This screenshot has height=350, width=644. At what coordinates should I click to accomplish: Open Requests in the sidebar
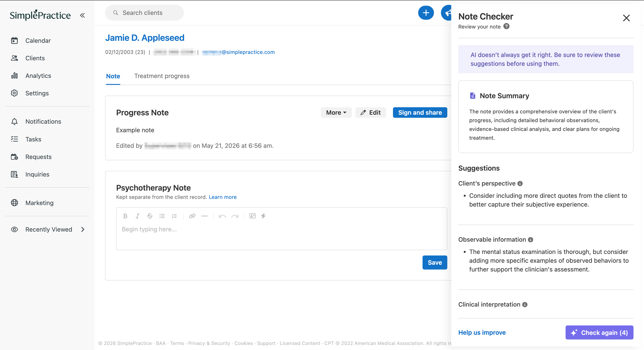pyautogui.click(x=39, y=157)
